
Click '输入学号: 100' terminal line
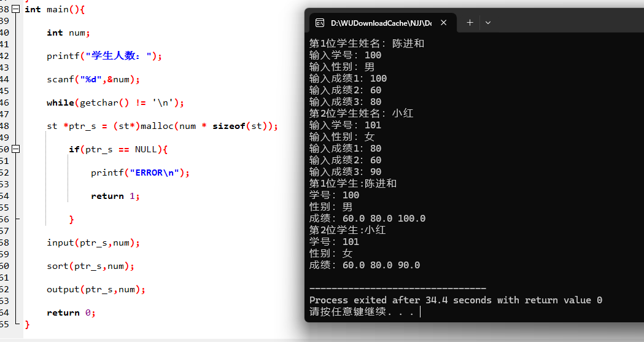coord(346,55)
